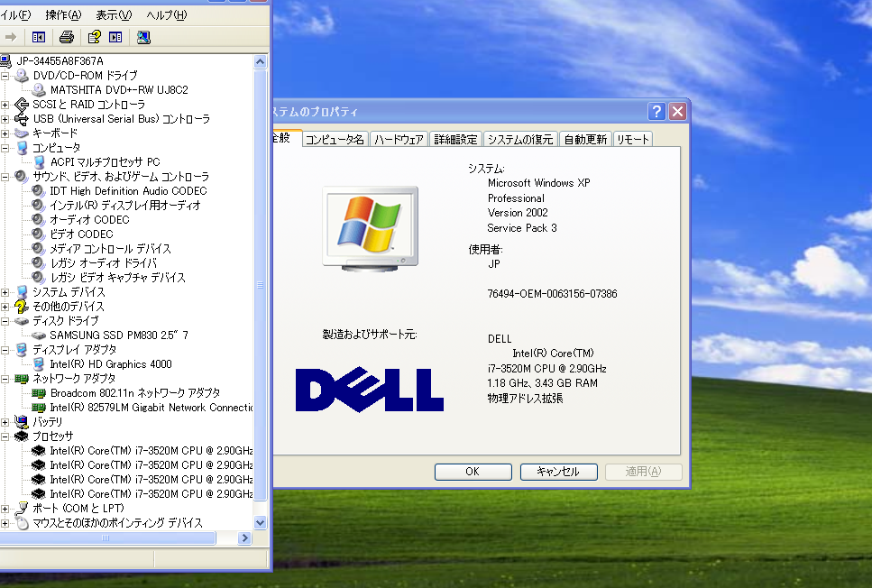
Task: Select the MATSHITA DVD+-RW UJ8C2 device
Action: click(119, 89)
